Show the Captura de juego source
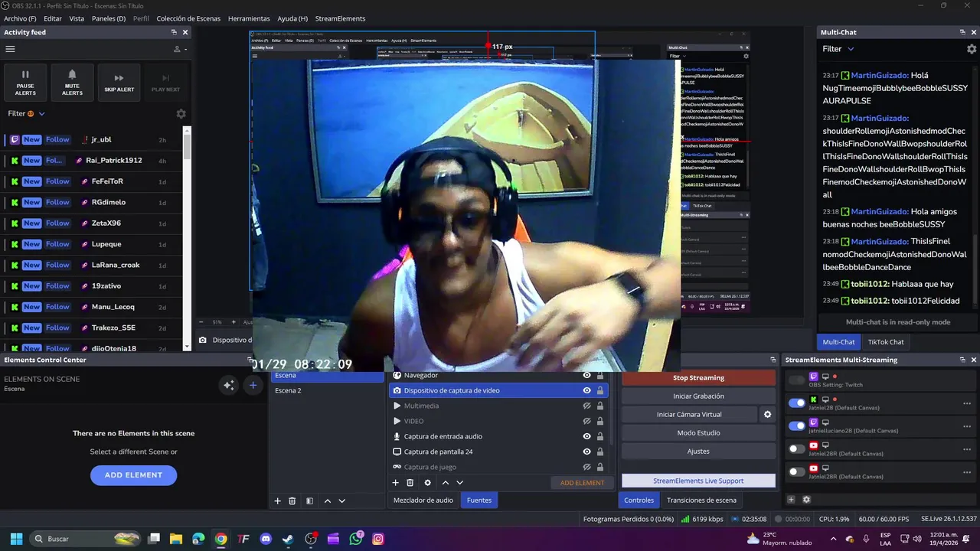Screen dimensions: 980x551 coord(586,467)
